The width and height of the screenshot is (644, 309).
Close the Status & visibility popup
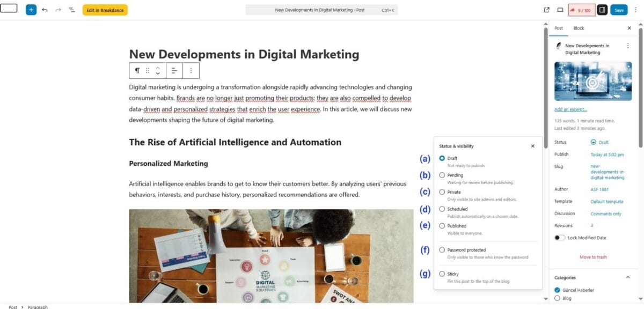pos(532,146)
